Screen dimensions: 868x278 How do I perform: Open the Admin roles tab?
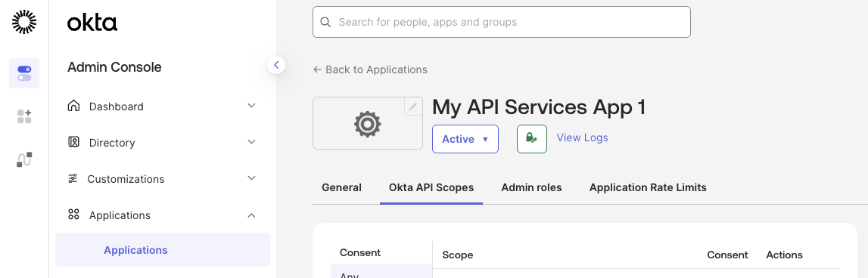pyautogui.click(x=531, y=187)
